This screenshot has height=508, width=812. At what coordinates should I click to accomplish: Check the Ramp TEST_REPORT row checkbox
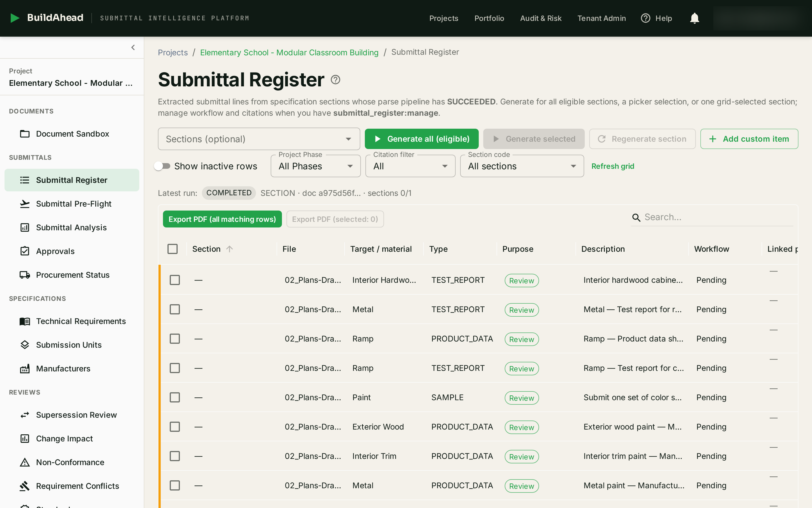175,368
